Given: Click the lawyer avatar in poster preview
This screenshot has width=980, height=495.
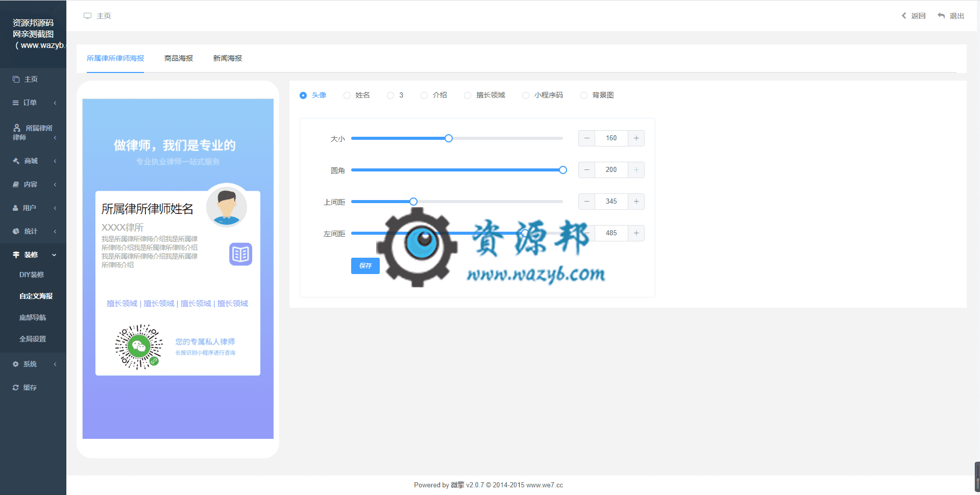Looking at the screenshot, I should (227, 207).
